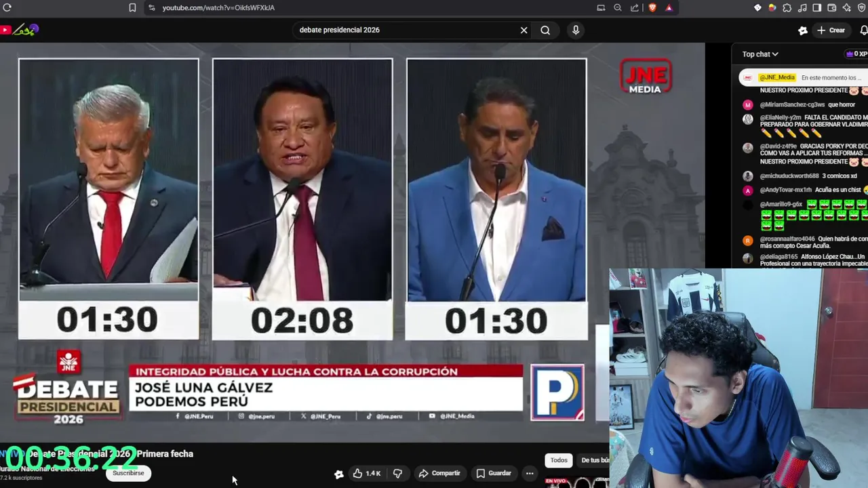This screenshot has width=868, height=488.
Task: Go to the YouTube home logo
Action: pos(19,30)
